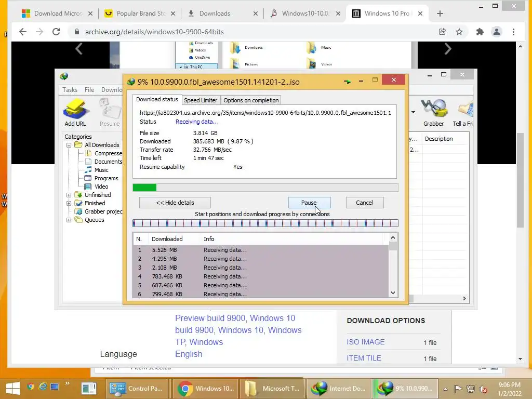Viewport: 532px width, 399px height.
Task: Open a new Chrome tab with plus button
Action: (440, 14)
